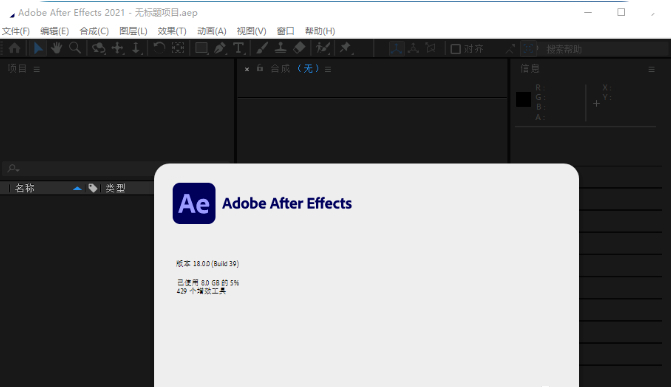Screen dimensions: 671x387
Task: Open the 项目 panel options menu
Action: (x=37, y=69)
